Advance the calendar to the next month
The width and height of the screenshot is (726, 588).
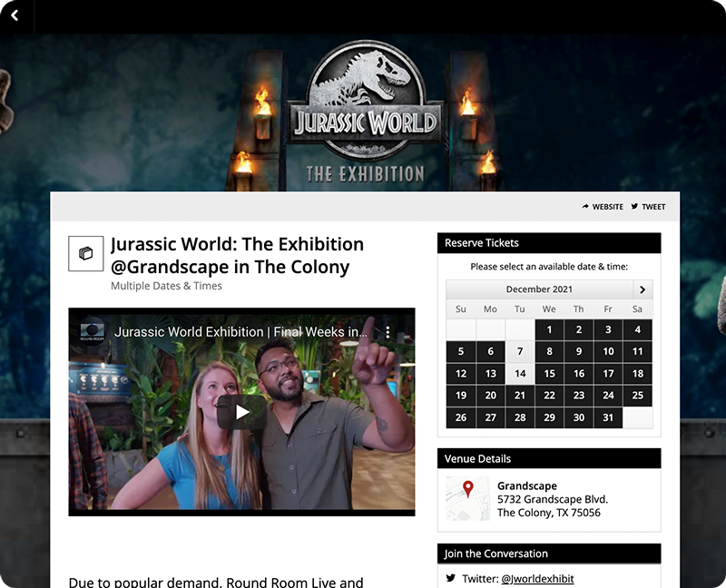643,289
